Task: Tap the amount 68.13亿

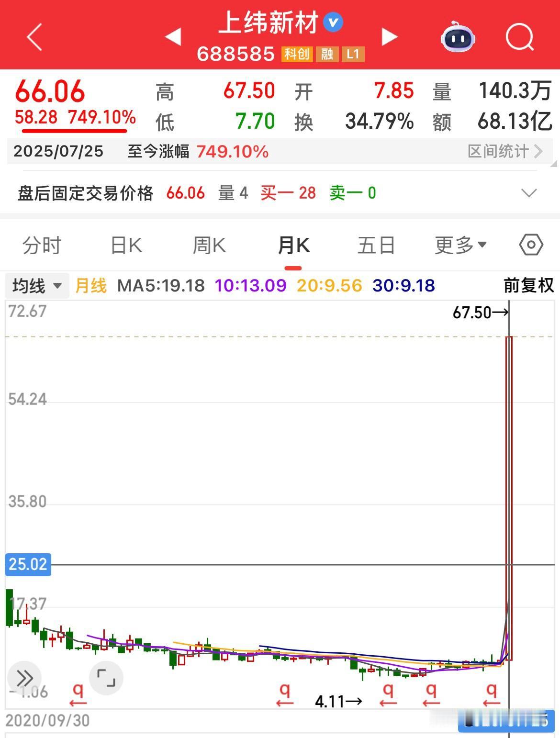Action: point(515,121)
